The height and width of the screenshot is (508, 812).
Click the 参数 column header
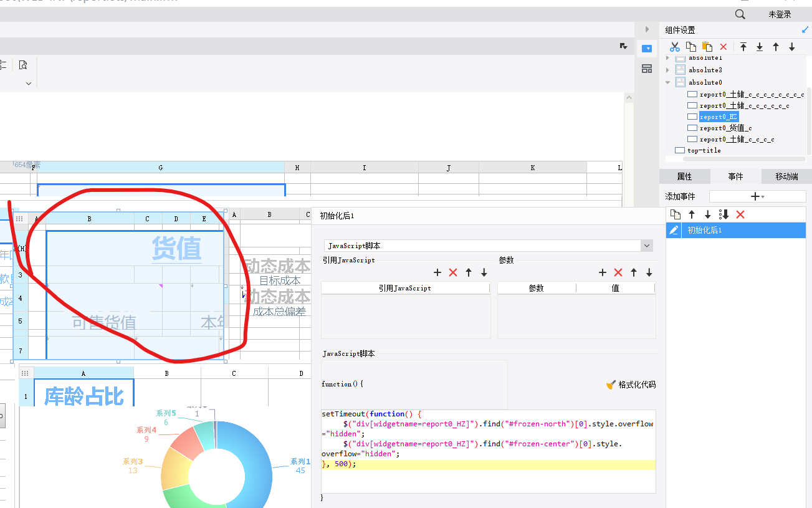[x=537, y=288]
